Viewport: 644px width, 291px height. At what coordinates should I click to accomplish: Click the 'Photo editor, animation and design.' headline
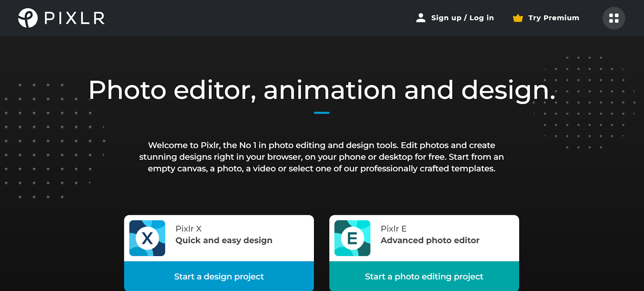[322, 90]
